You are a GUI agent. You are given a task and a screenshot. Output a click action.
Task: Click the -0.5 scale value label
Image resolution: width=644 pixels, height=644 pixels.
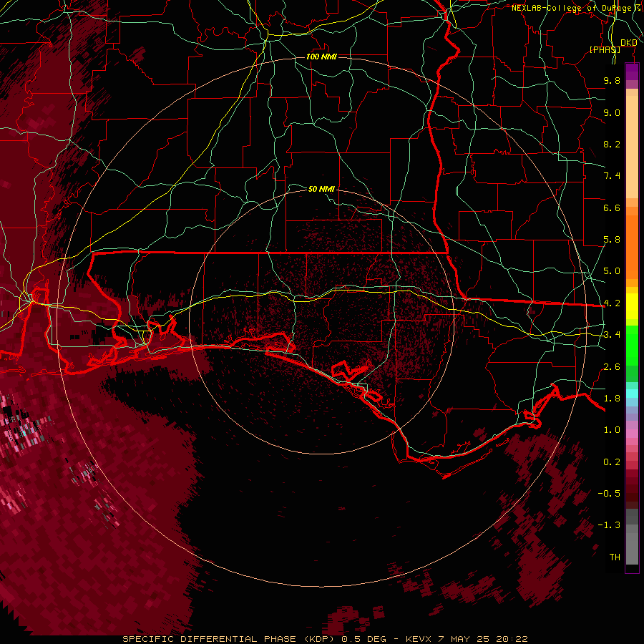pyautogui.click(x=609, y=494)
